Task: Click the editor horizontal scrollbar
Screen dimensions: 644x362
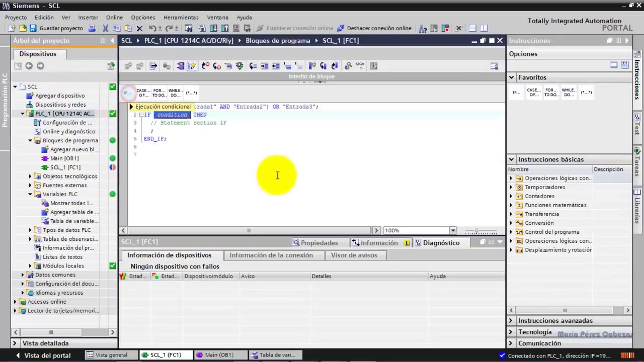Action: tap(250, 230)
